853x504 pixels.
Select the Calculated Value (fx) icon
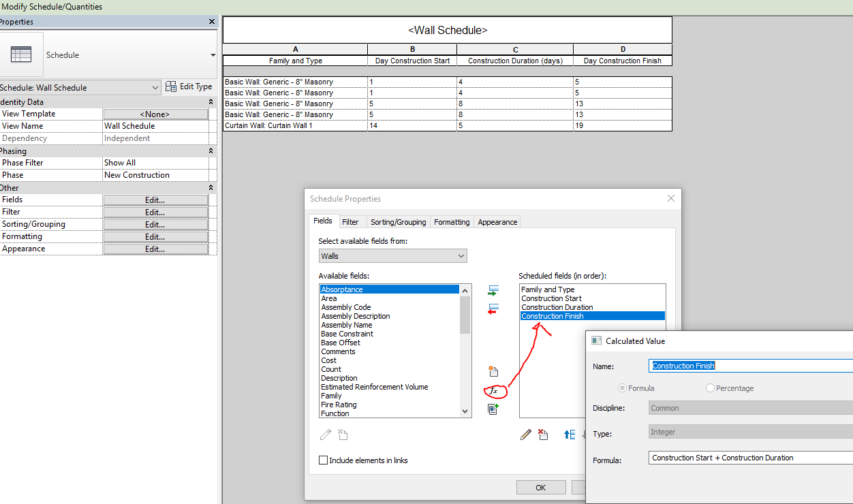click(x=493, y=392)
